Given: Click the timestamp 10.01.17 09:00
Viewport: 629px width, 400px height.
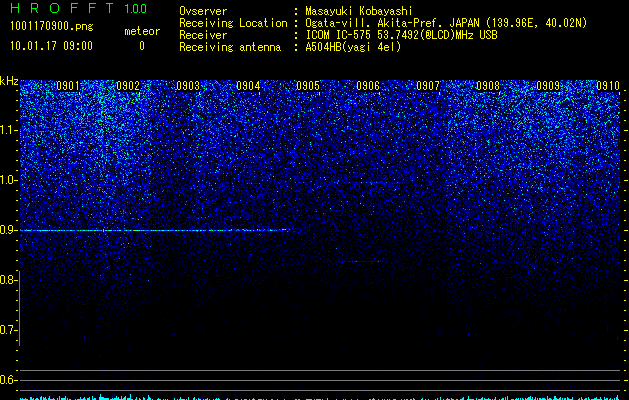Looking at the screenshot, I should pyautogui.click(x=51, y=46).
